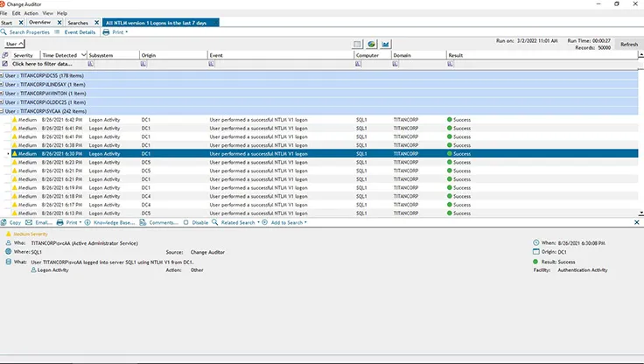Close the Searches tab
The width and height of the screenshot is (644, 364).
97,23
